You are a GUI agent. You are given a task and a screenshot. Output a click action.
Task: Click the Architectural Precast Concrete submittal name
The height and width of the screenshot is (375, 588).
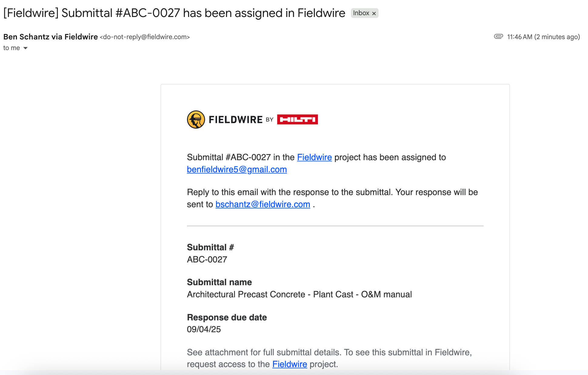299,294
